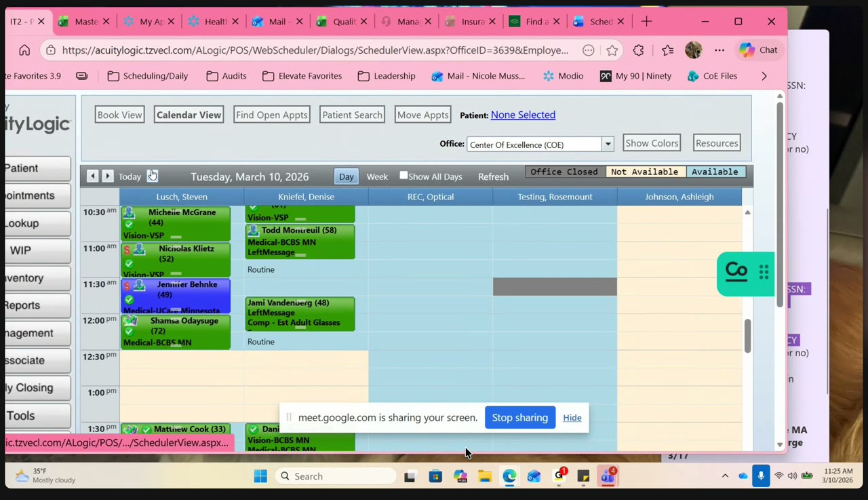Screen dimensions: 868x500
Task: Click Patient Search button
Action: (352, 115)
